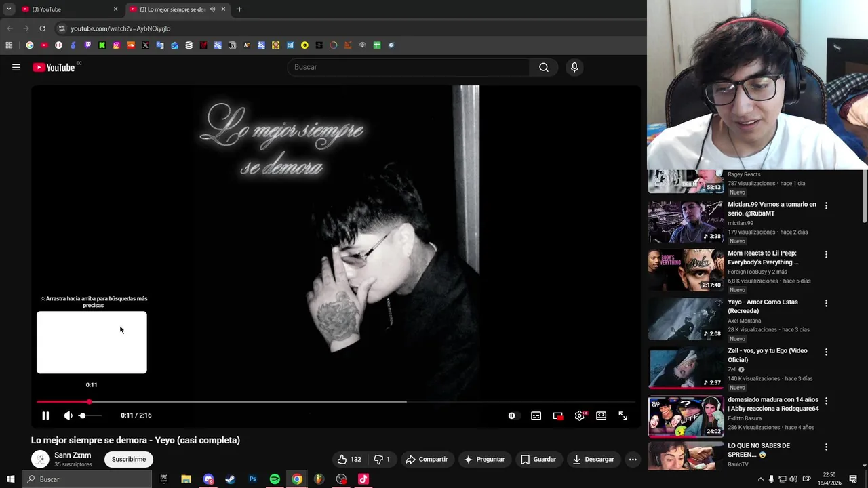
Task: Open the Mictlan.99 Vamos a tomarlo en serio thumbnail
Action: point(686,221)
